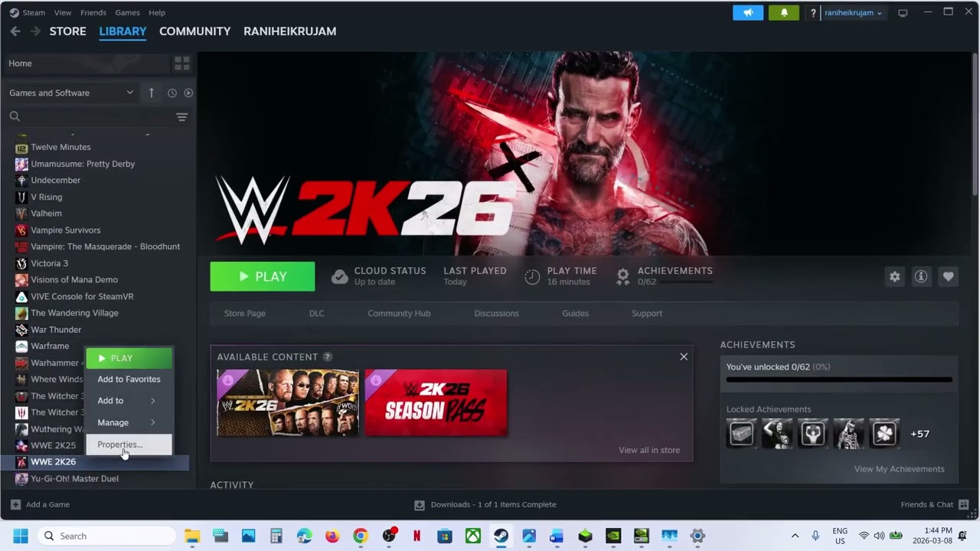Screen dimensions: 980x551
Task: Click the sort order arrow icon
Action: click(x=152, y=93)
